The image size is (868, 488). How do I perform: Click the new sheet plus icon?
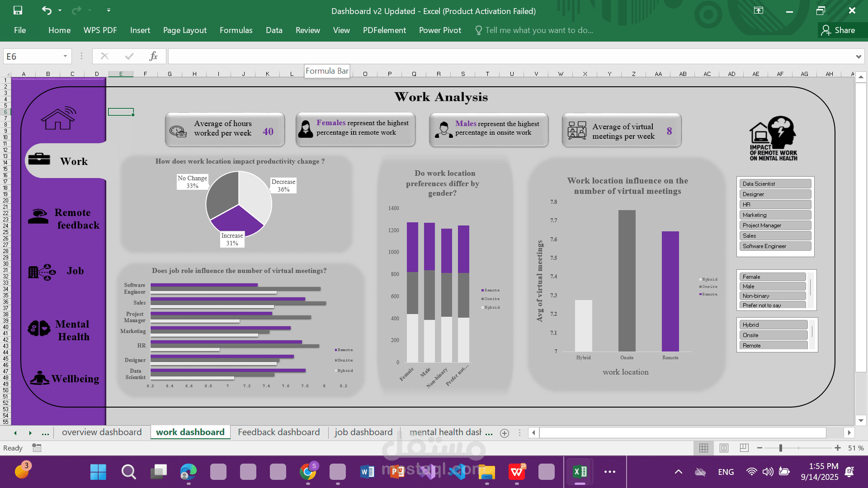click(x=505, y=433)
